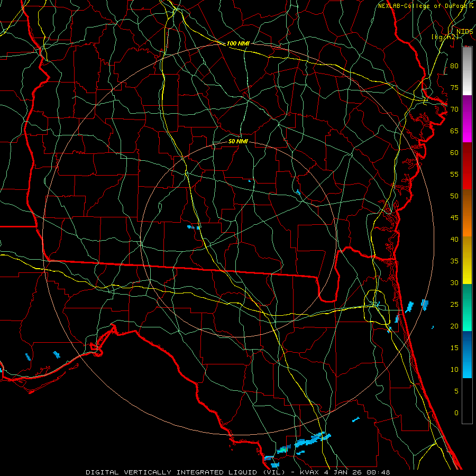Select the magenta-purple segment of the color scale
Image resolution: width=476 pixels, height=476 pixels.
coord(467,119)
